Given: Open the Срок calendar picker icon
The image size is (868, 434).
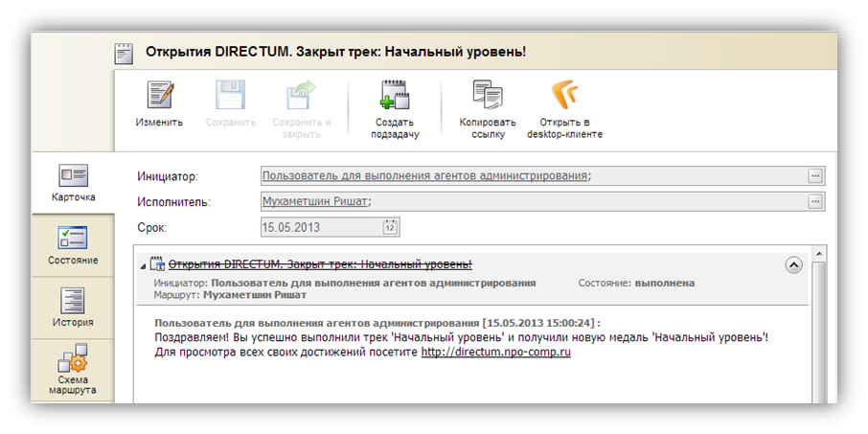Looking at the screenshot, I should (390, 227).
